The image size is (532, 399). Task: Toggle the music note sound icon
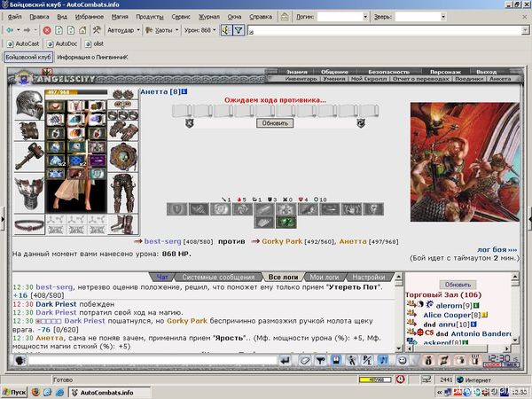click(x=383, y=360)
